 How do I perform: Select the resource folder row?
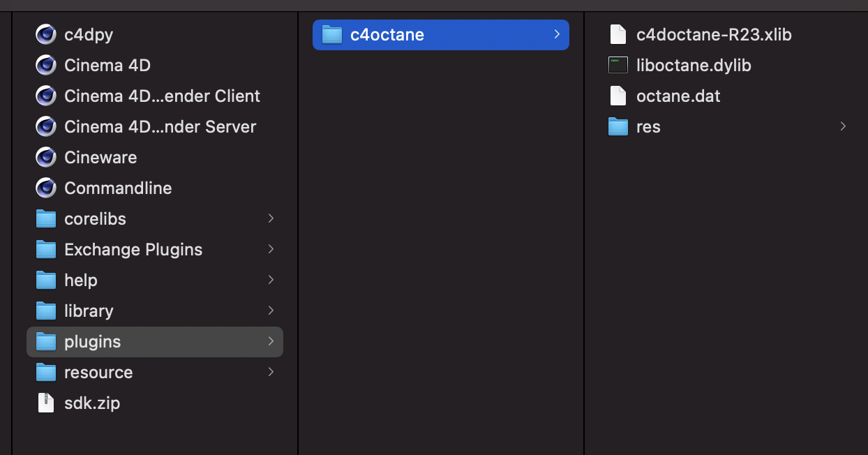tap(98, 372)
